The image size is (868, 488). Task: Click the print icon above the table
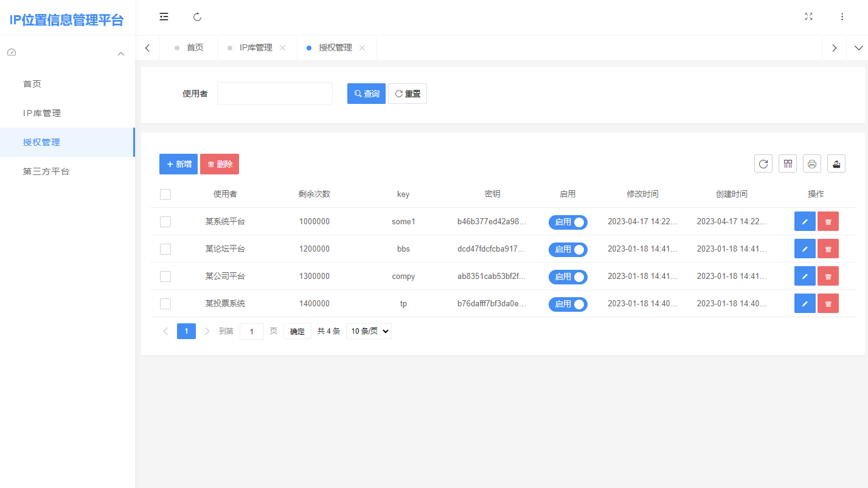(811, 163)
